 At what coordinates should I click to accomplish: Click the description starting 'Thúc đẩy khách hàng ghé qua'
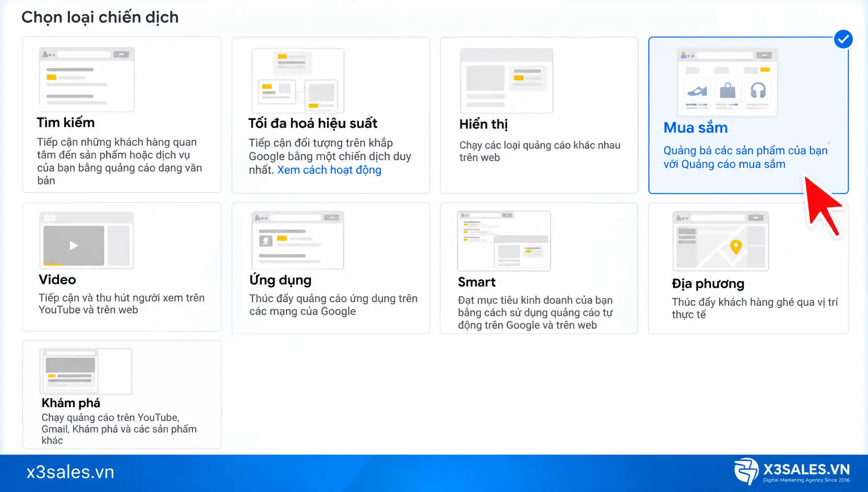pyautogui.click(x=755, y=309)
